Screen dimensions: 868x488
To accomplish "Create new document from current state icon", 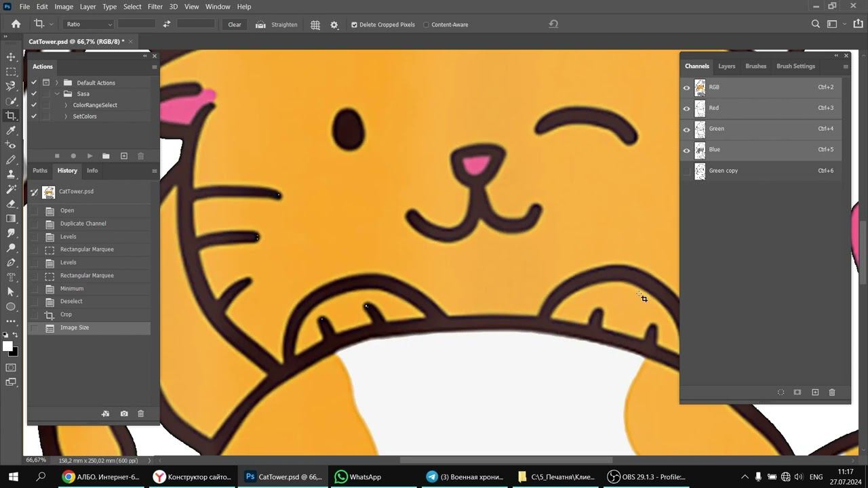I will pyautogui.click(x=105, y=413).
